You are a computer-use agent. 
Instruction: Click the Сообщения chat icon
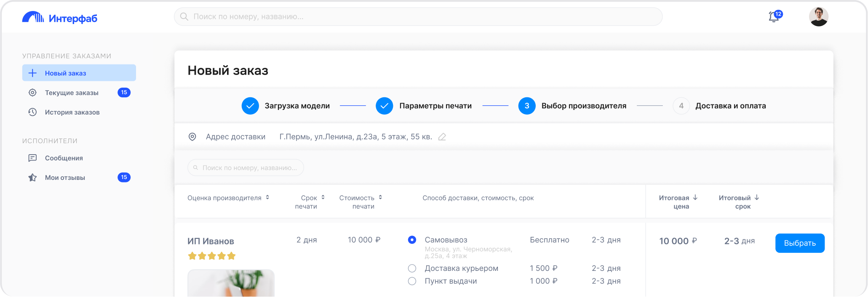tap(32, 158)
